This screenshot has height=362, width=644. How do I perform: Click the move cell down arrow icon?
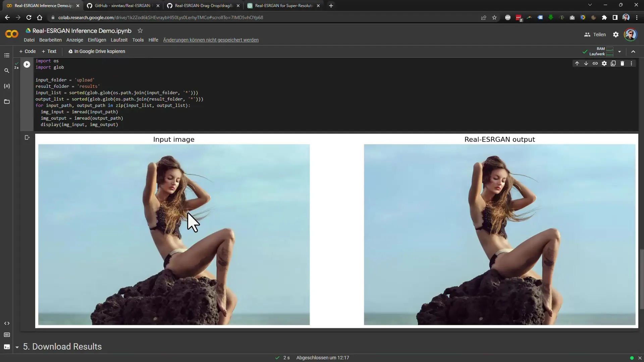point(586,63)
